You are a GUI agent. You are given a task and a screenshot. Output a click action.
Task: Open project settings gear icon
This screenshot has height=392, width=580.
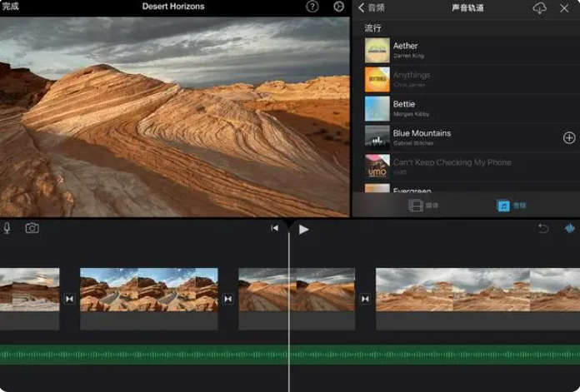338,7
